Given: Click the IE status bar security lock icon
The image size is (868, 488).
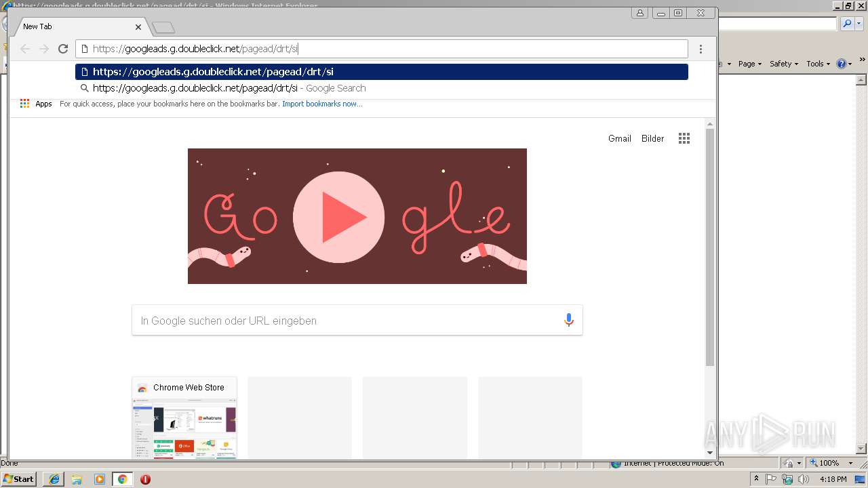Looking at the screenshot, I should 790,463.
